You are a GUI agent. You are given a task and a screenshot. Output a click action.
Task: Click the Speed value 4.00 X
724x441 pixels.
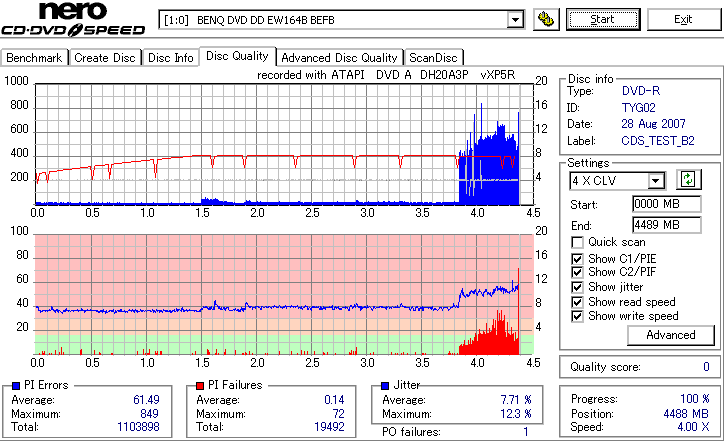point(693,427)
